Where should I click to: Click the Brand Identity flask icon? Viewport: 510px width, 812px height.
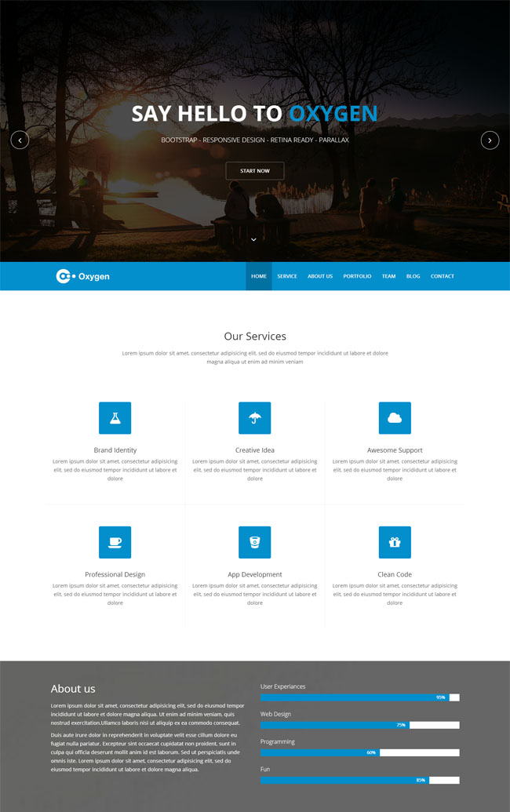[x=115, y=418]
